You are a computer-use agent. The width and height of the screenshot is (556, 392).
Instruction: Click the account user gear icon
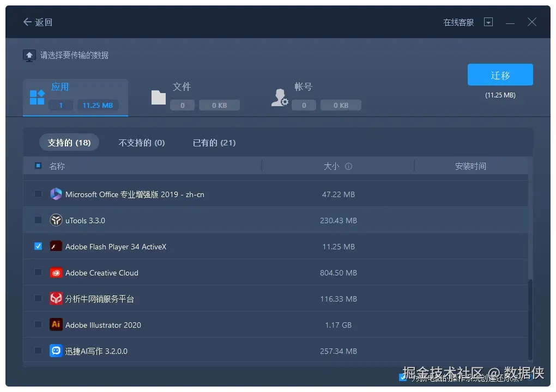280,97
